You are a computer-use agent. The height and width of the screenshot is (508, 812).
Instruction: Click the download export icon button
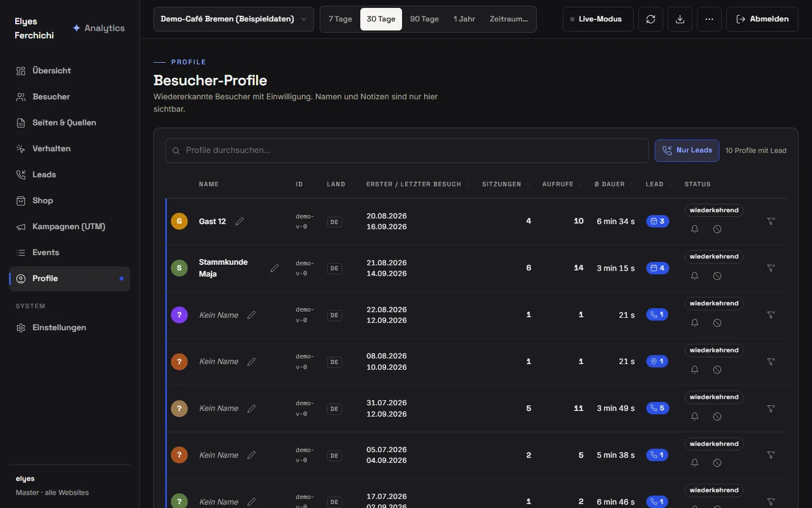pyautogui.click(x=680, y=19)
